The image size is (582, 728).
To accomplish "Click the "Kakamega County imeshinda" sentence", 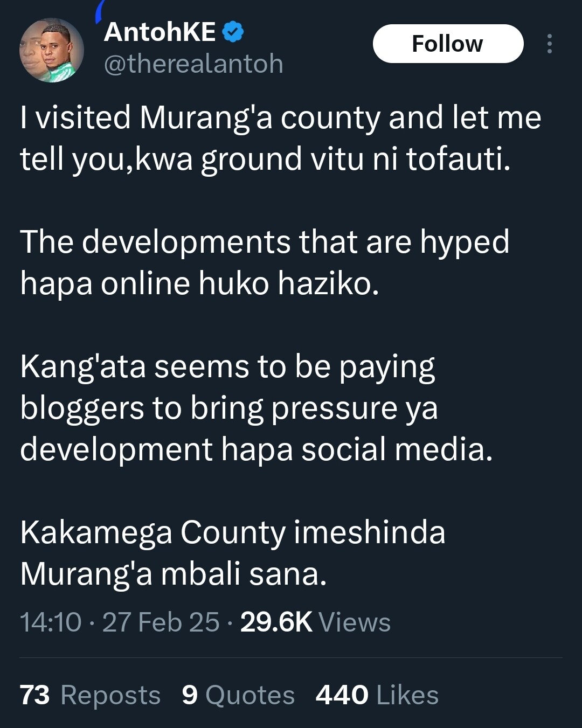I will click(x=233, y=552).
